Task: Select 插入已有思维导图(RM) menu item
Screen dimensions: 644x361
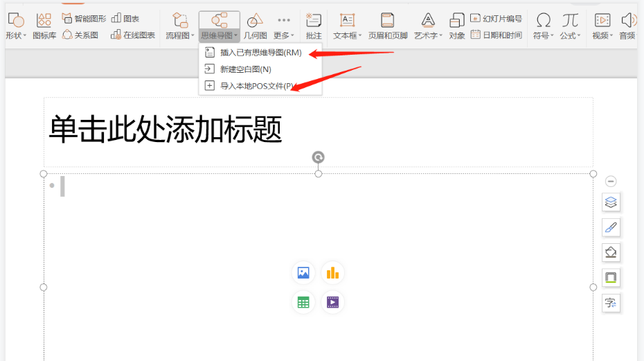Action: [260, 52]
